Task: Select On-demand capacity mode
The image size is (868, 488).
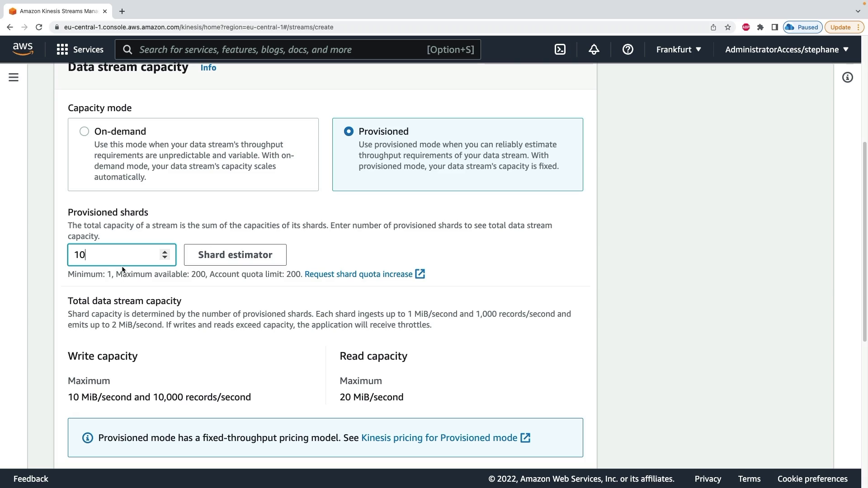Action: coord(84,131)
